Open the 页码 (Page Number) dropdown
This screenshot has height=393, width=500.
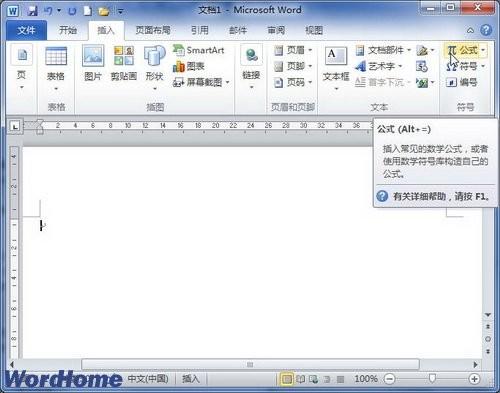pyautogui.click(x=293, y=82)
